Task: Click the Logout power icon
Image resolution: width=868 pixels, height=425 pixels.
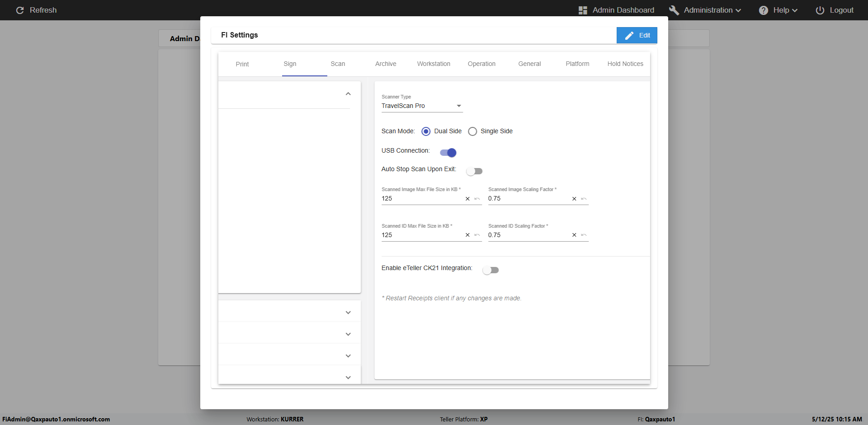Action: point(820,10)
